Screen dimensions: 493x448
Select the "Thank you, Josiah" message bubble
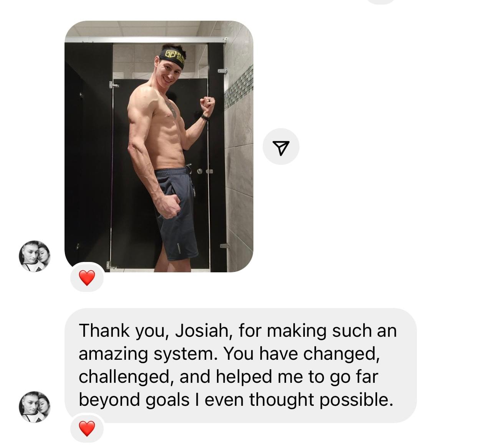pos(240,365)
